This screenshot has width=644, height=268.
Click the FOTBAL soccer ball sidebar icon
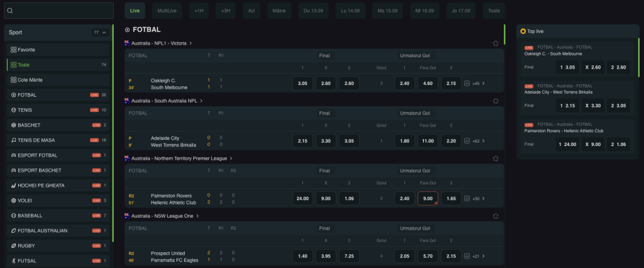[x=14, y=95]
